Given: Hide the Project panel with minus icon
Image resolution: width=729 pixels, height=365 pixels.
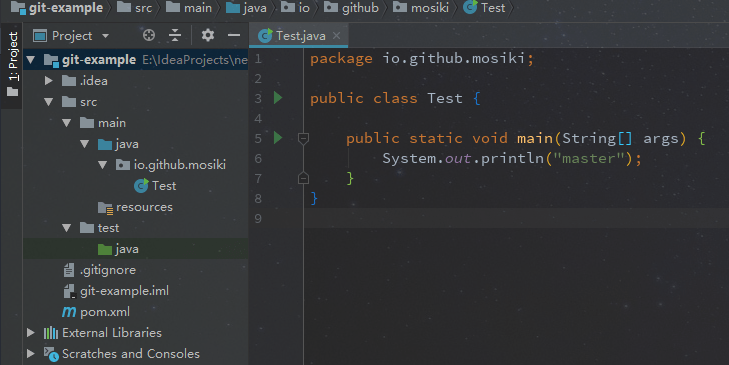Looking at the screenshot, I should click(234, 35).
